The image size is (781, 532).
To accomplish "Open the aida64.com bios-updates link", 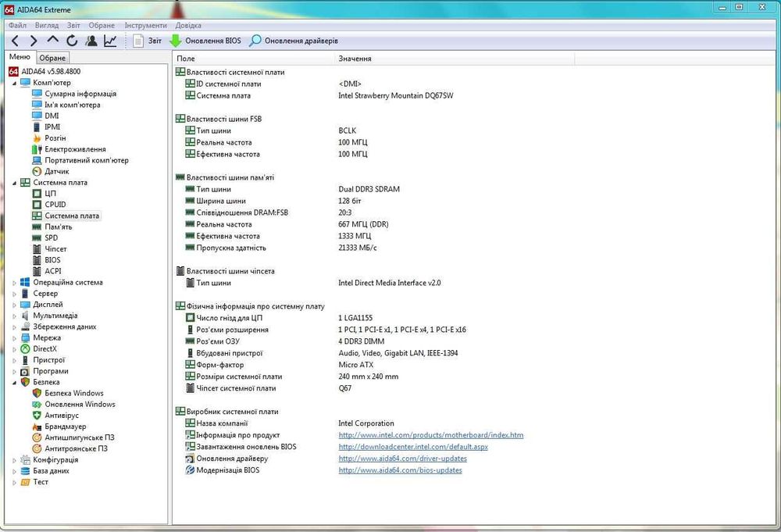I will (x=400, y=470).
